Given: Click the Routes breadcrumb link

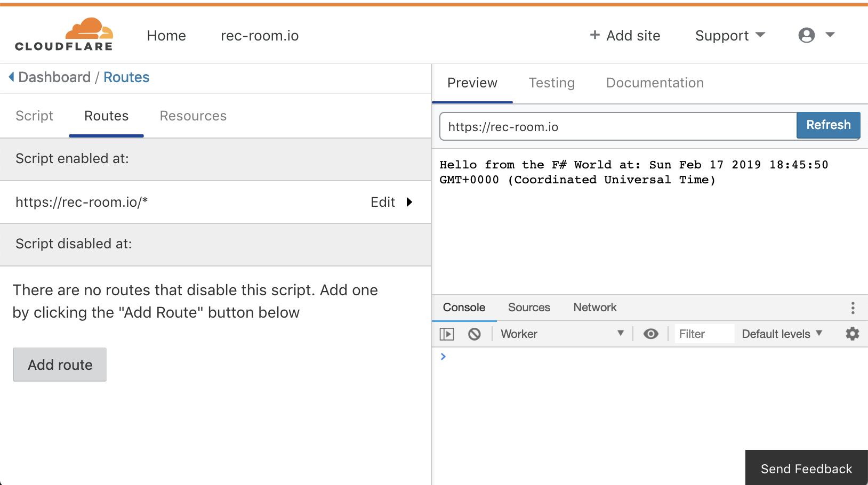Looking at the screenshot, I should point(126,77).
